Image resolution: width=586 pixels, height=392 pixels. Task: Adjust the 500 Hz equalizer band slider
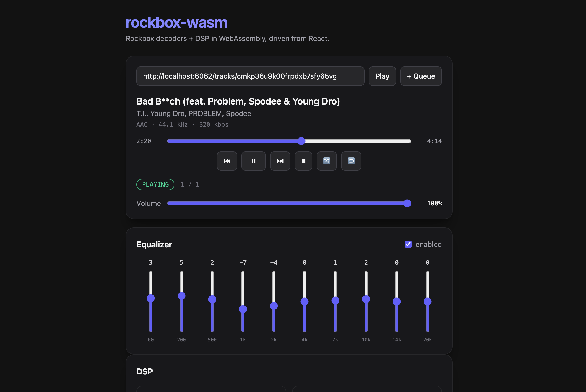[x=212, y=302]
